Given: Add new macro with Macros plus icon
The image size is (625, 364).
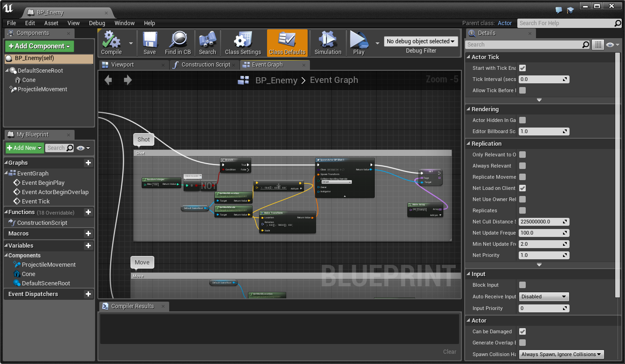Looking at the screenshot, I should coord(88,234).
